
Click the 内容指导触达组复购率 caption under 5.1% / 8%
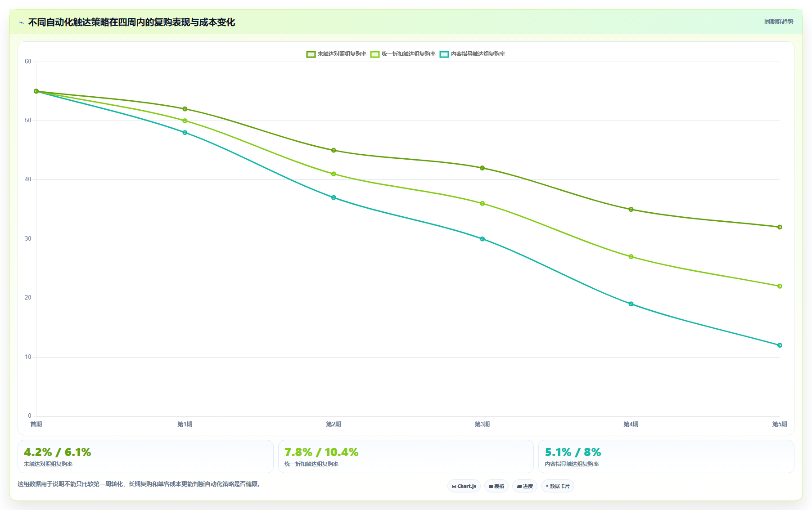point(572,464)
